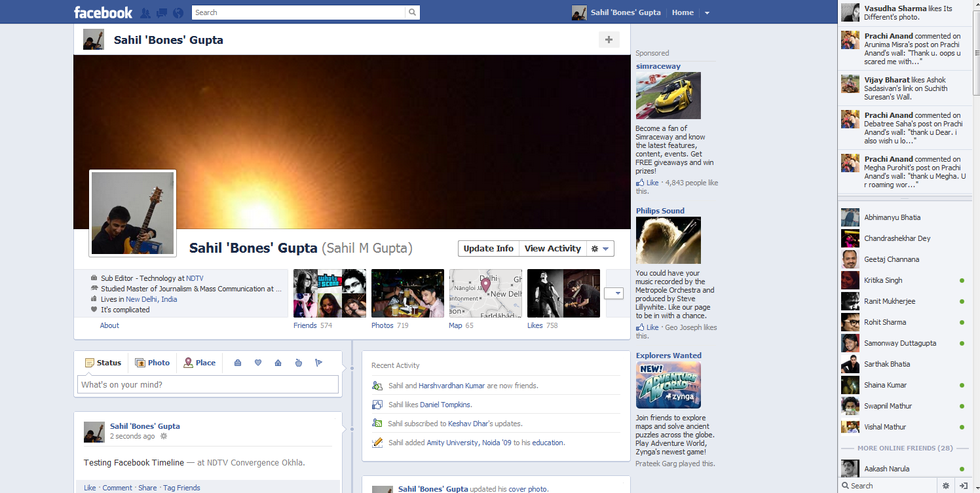
Task: Open chat options gear icon
Action: click(x=946, y=486)
